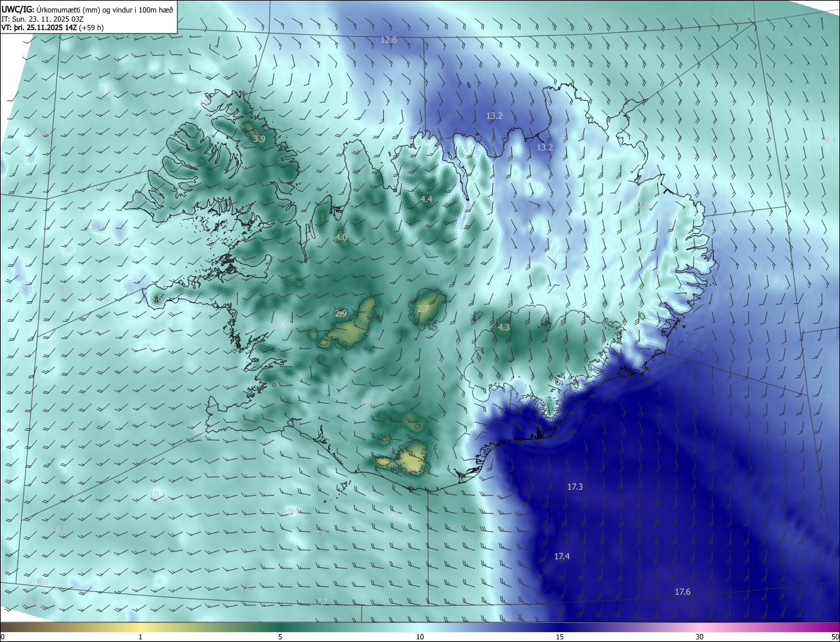Screen dimensions: 840x642
Task: Click the 4.4 value label on the map
Action: click(427, 199)
